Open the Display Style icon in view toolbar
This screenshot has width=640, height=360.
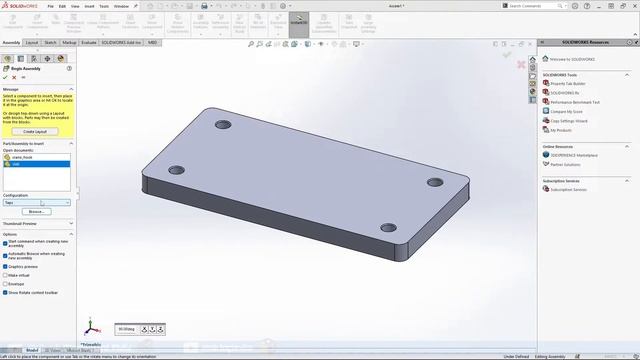308,44
